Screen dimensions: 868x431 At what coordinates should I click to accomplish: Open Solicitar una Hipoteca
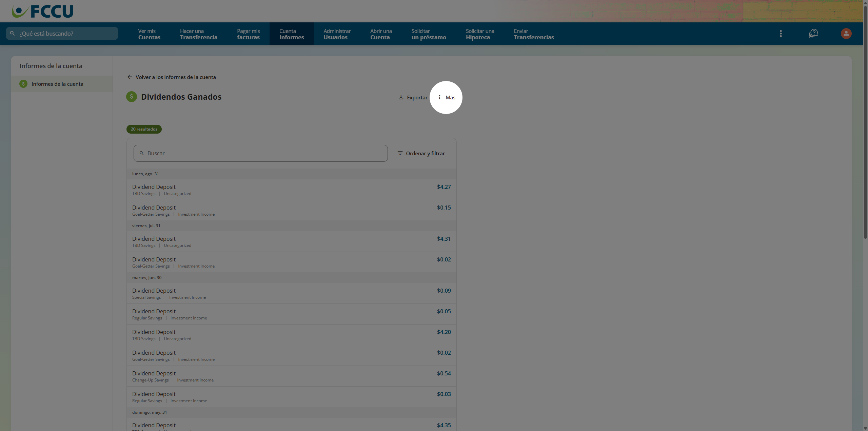[x=480, y=34]
